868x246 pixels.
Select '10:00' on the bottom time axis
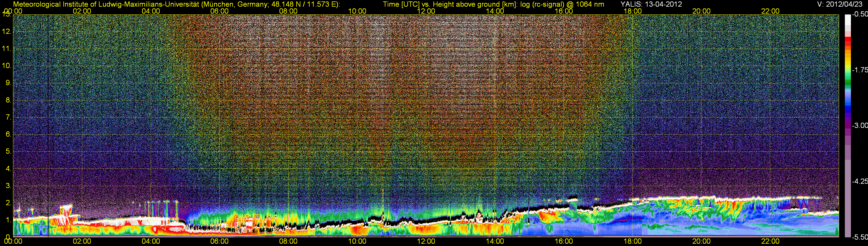point(357,241)
